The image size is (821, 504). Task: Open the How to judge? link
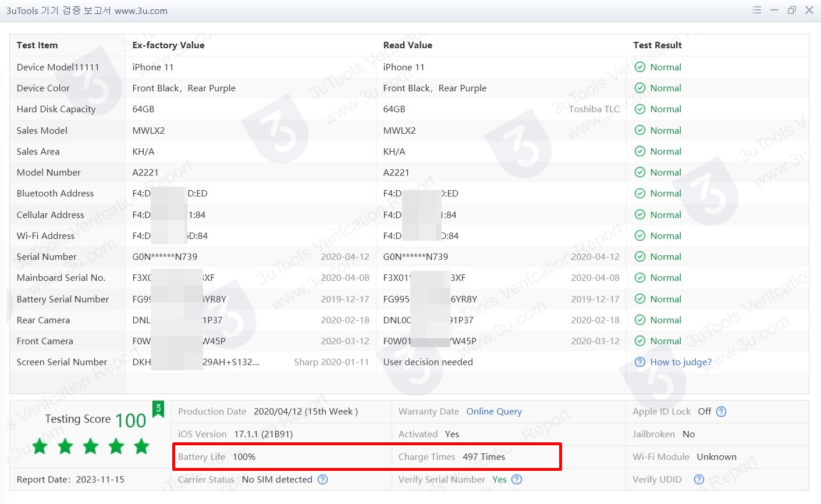pyautogui.click(x=681, y=362)
